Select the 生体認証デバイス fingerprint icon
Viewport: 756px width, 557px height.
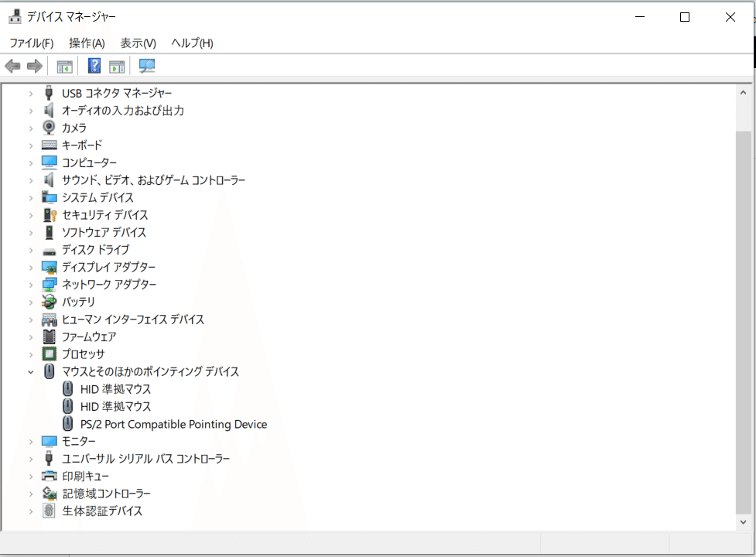tap(49, 511)
